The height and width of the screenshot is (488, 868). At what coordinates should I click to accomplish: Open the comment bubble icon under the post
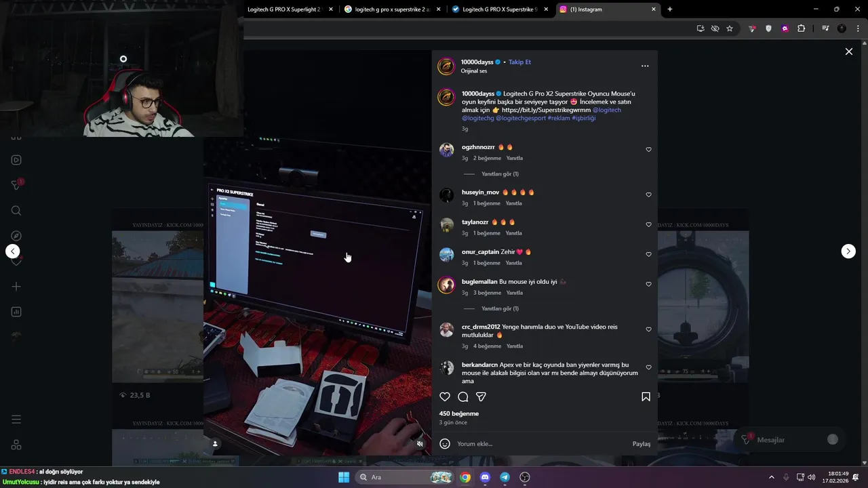463,396
